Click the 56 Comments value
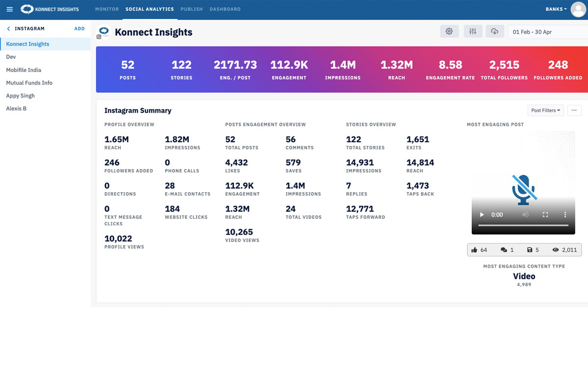The image size is (588, 392). 291,140
